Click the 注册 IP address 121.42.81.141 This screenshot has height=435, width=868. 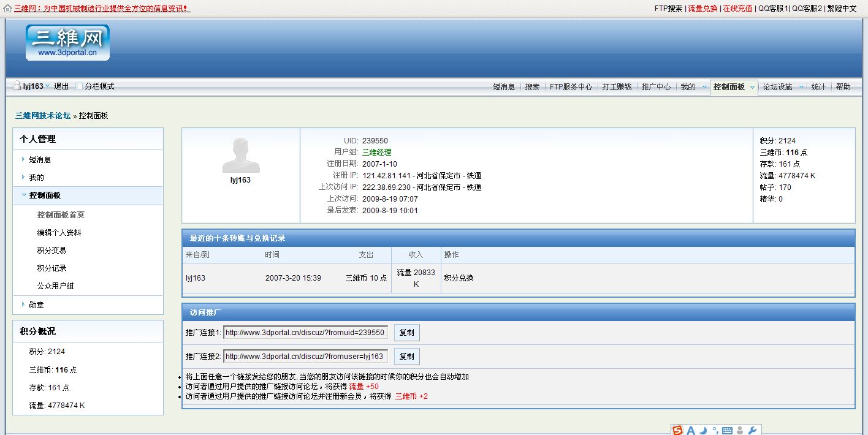386,176
